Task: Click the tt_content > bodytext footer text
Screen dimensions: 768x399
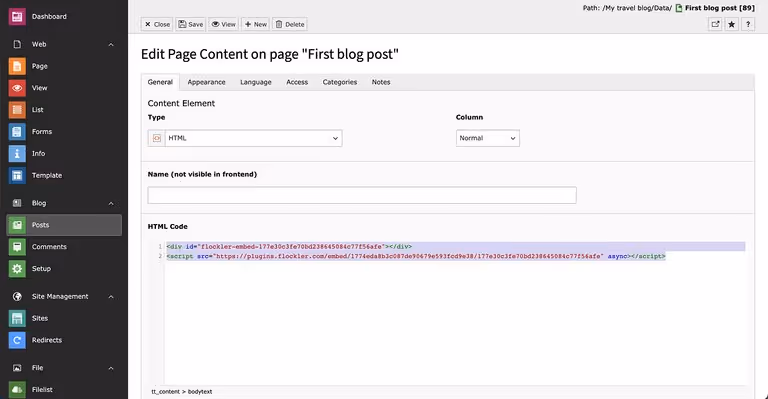Action: pyautogui.click(x=182, y=392)
